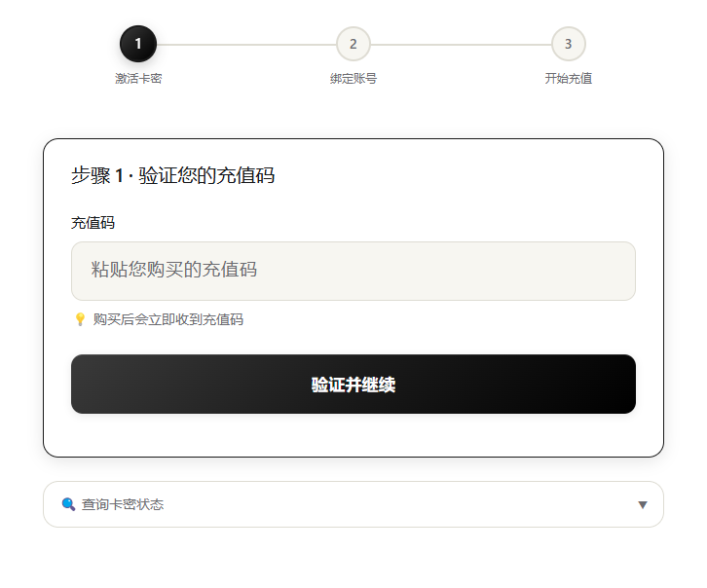Viewport: 707px width, 588px height.
Task: Click the 验证并继续 button
Action: coord(353,384)
